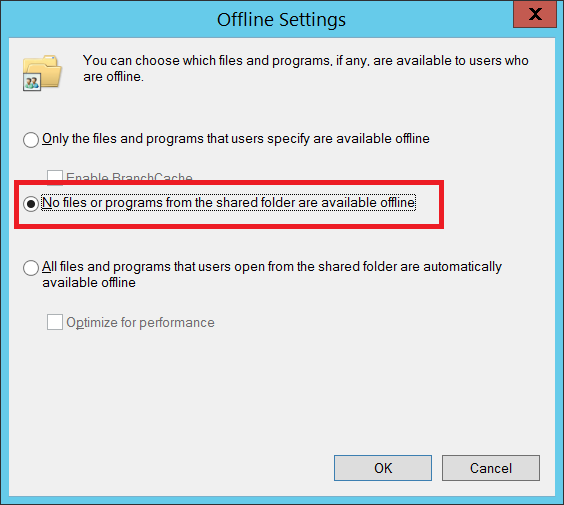
Task: Click the 'You can choose which files' description
Action: coord(306,60)
